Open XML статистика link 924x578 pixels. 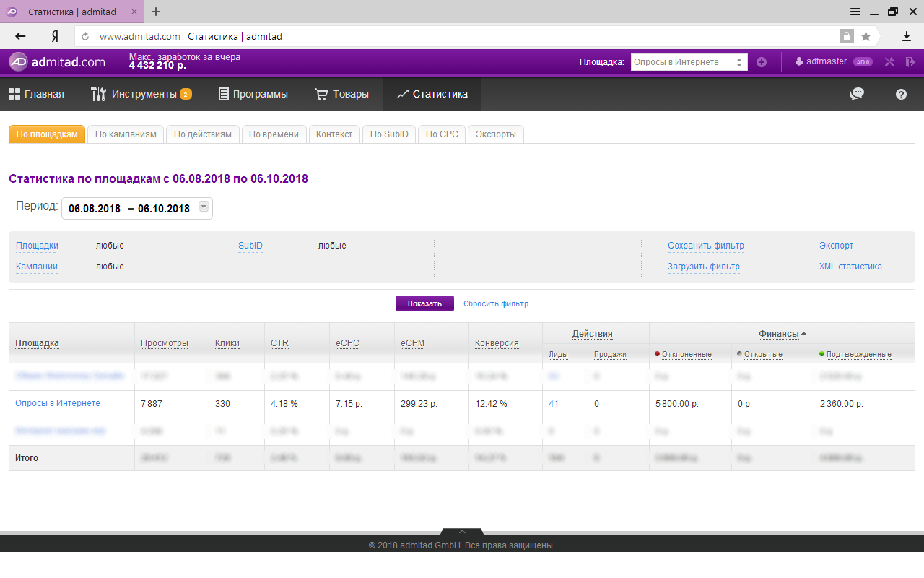850,267
